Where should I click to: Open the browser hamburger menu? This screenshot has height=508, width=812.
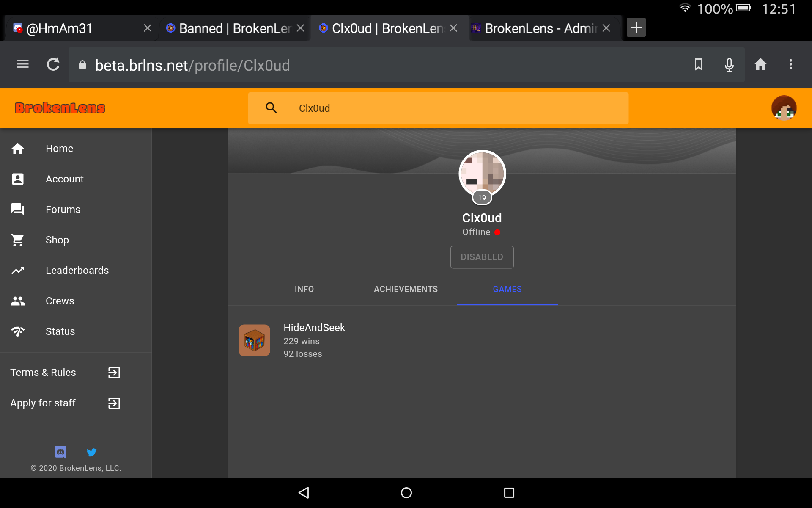[23, 64]
